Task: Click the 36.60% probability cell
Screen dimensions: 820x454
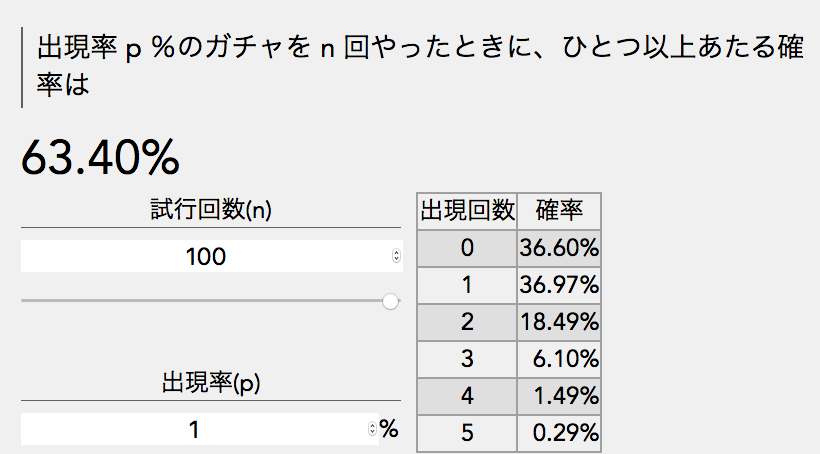Action: click(x=559, y=248)
